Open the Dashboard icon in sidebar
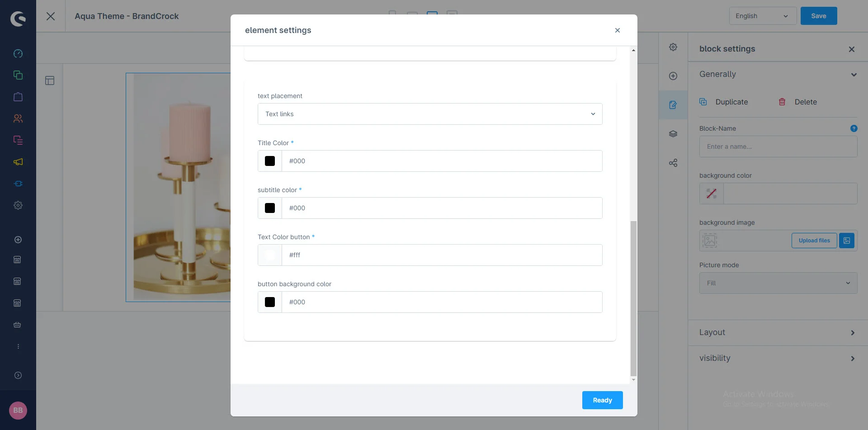868x430 pixels. (x=18, y=53)
